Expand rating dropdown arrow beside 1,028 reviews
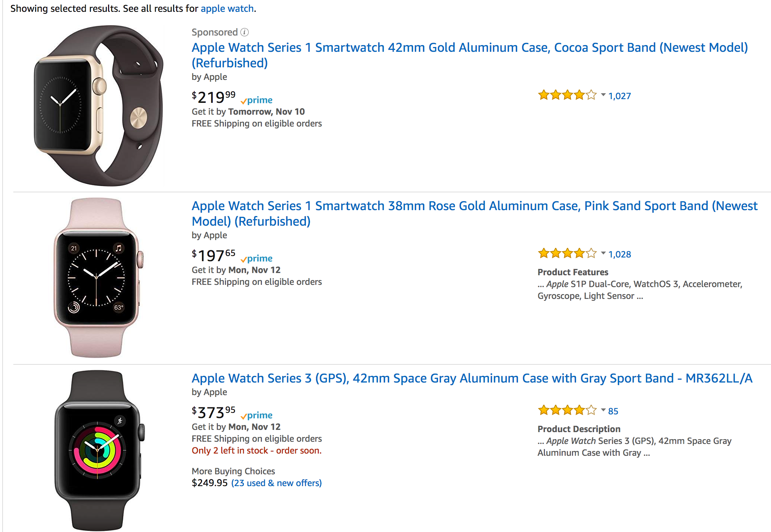 [x=603, y=253]
